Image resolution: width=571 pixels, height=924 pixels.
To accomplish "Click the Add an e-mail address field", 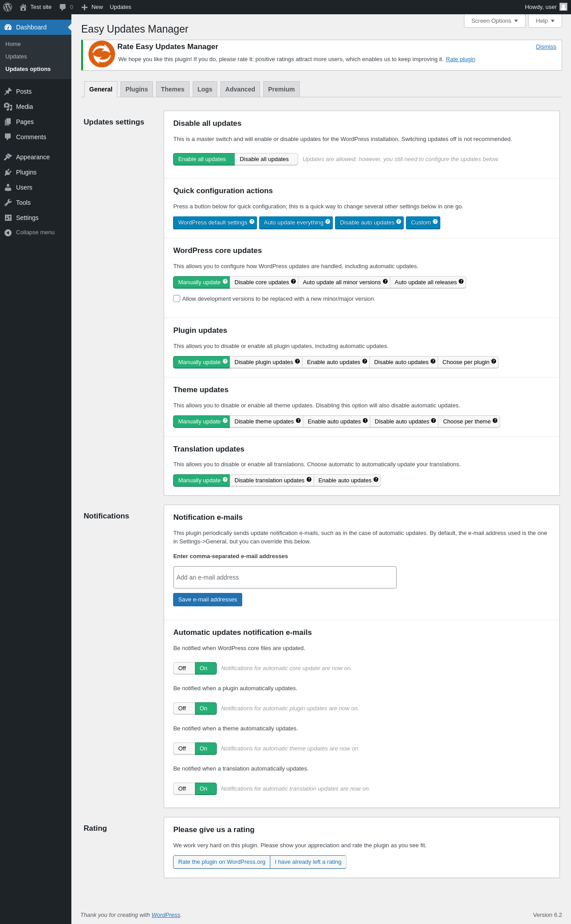I will [285, 577].
